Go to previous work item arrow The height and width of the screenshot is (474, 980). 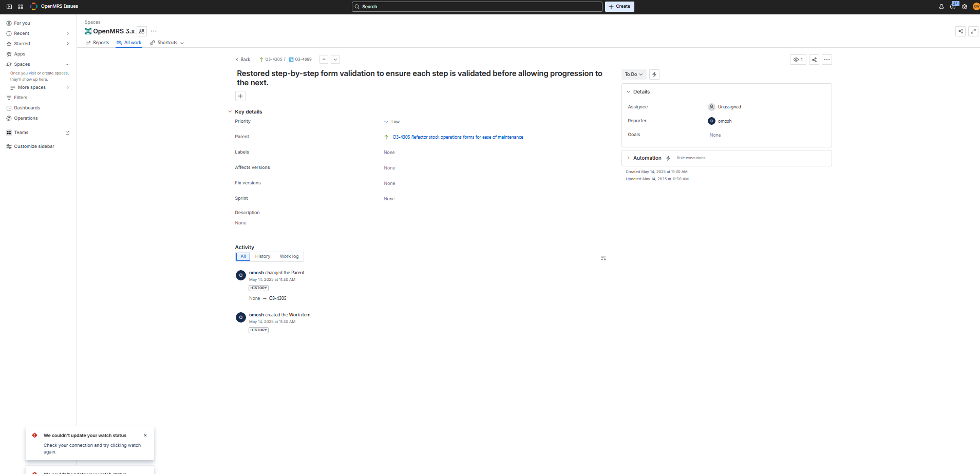point(324,60)
